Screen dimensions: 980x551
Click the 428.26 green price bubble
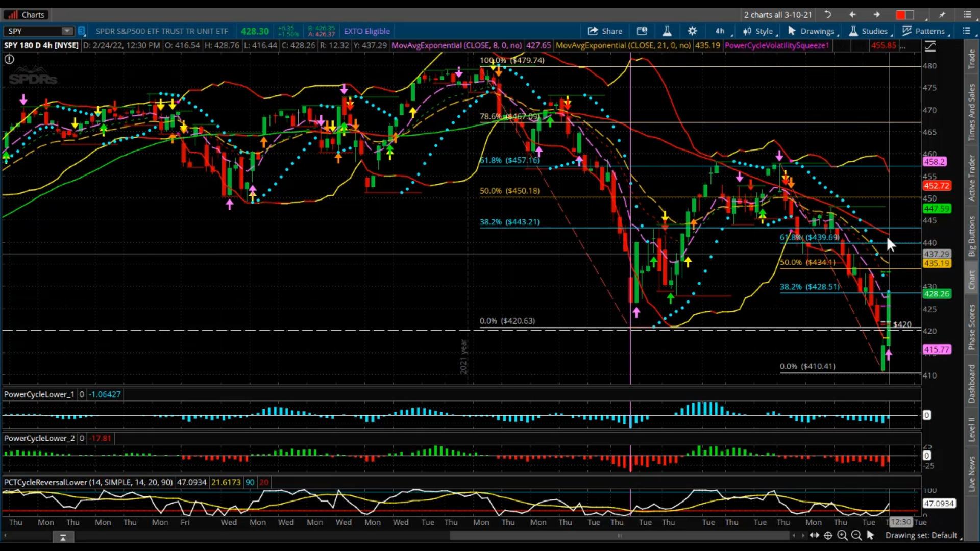click(x=937, y=294)
